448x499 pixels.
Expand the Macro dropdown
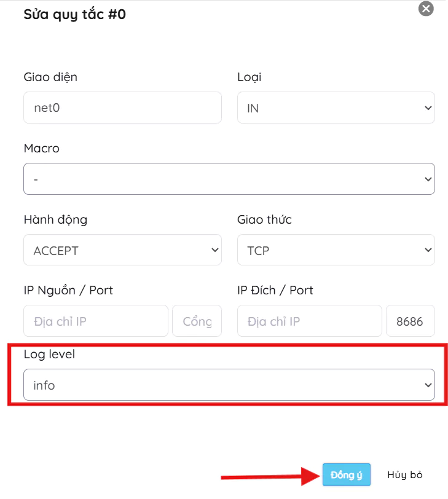(229, 179)
